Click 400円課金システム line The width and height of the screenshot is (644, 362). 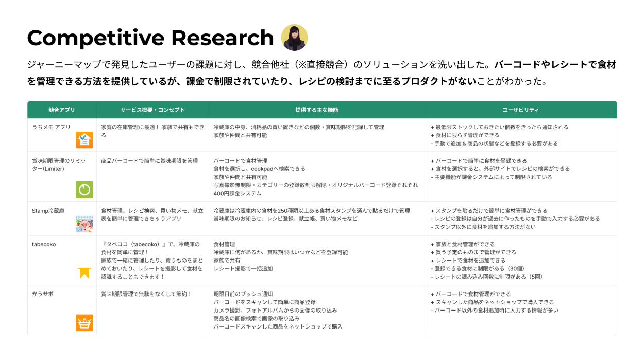tap(238, 194)
